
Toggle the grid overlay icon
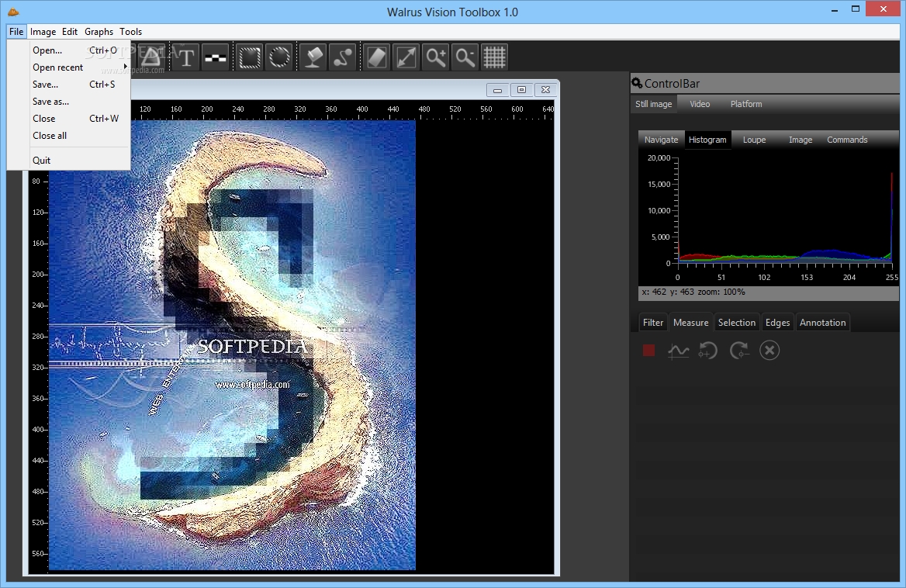click(495, 57)
